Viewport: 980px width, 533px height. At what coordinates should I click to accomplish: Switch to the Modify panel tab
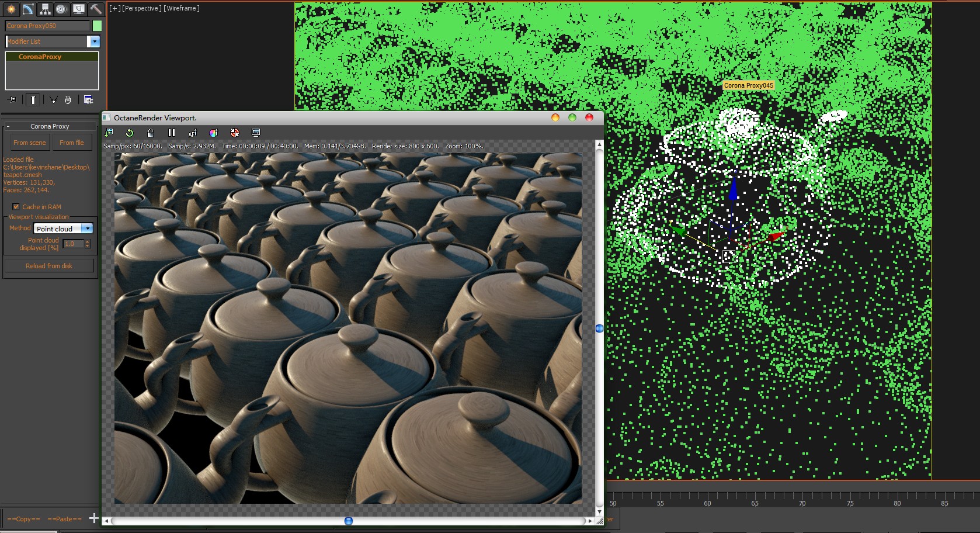pos(27,9)
